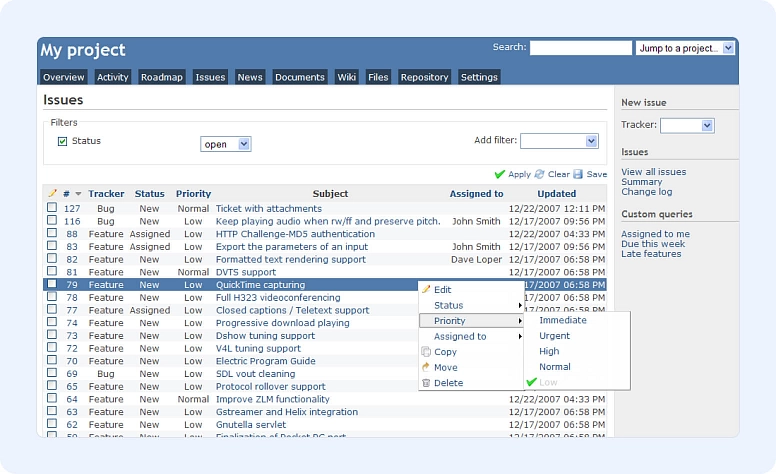This screenshot has height=474, width=776.
Task: Tick the checkbox for issue 127
Action: coord(52,208)
